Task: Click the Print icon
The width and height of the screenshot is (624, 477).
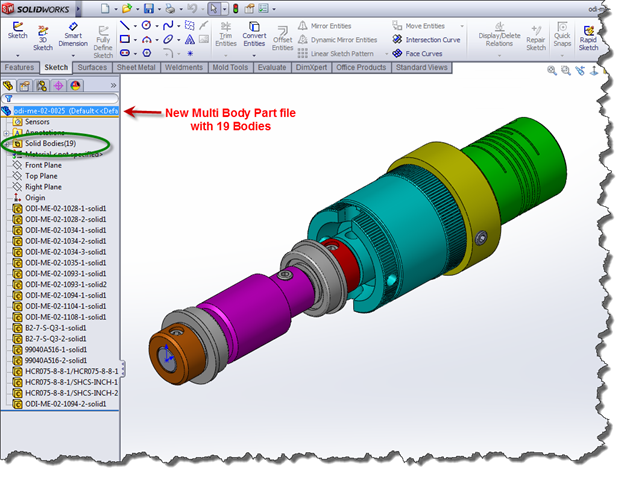Action: click(170, 8)
